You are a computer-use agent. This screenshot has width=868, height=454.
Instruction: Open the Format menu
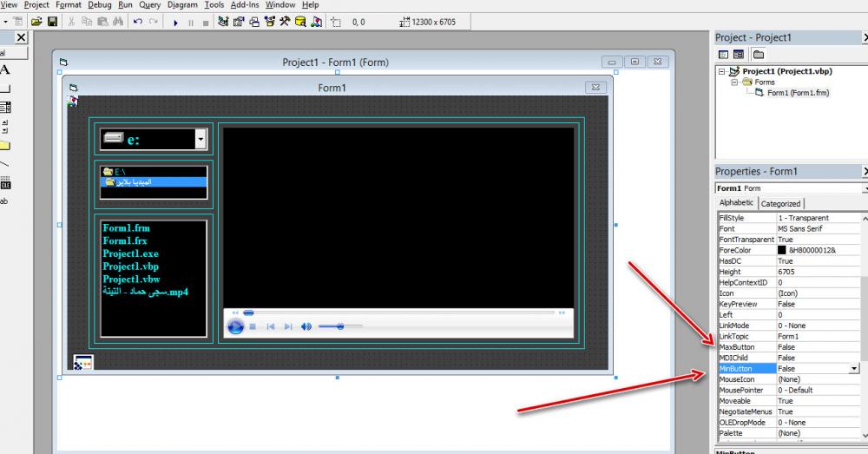(69, 5)
